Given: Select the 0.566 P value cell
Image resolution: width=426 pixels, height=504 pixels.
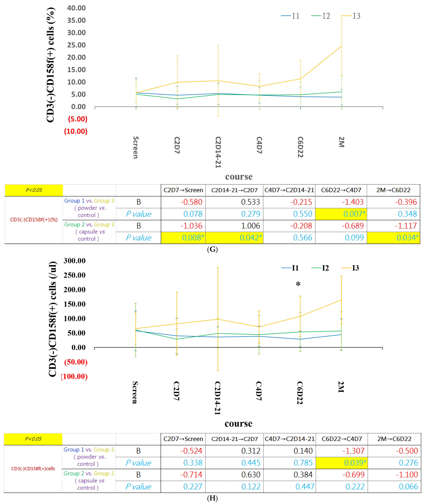Looking at the screenshot, I should (x=289, y=238).
